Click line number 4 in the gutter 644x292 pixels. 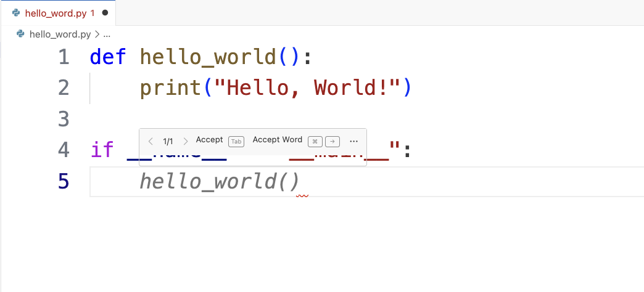pyautogui.click(x=64, y=150)
